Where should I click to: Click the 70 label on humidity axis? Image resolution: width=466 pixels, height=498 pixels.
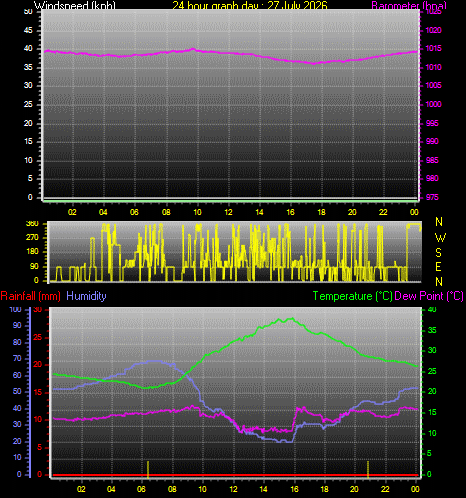[17, 359]
